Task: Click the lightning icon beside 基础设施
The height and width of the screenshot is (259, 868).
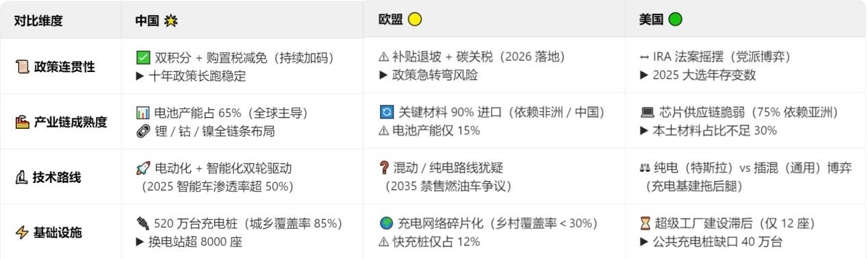Action: click(x=21, y=233)
